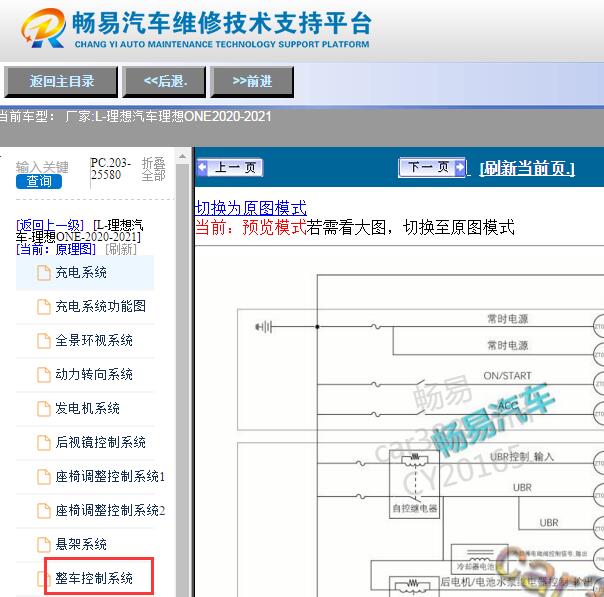The height and width of the screenshot is (597, 604).
Task: Click the document icon beside 充电系统
Action: (x=44, y=273)
